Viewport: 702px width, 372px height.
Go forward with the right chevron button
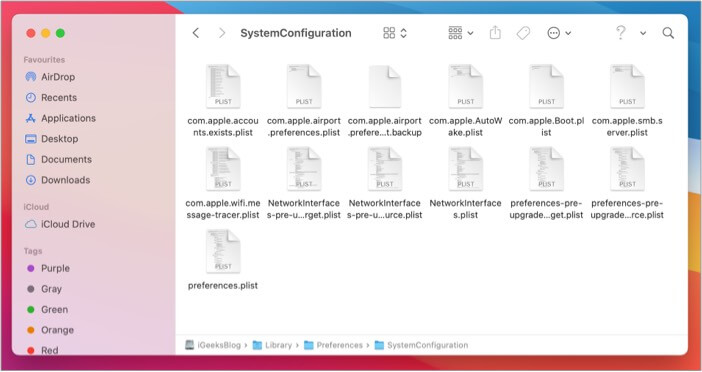222,33
